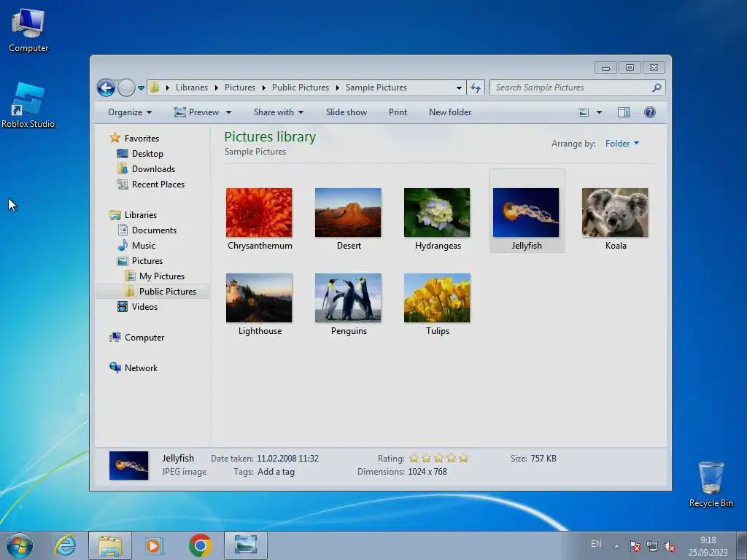Image resolution: width=747 pixels, height=560 pixels.
Task: Click Sample Pictures in address breadcrumb
Action: click(376, 87)
